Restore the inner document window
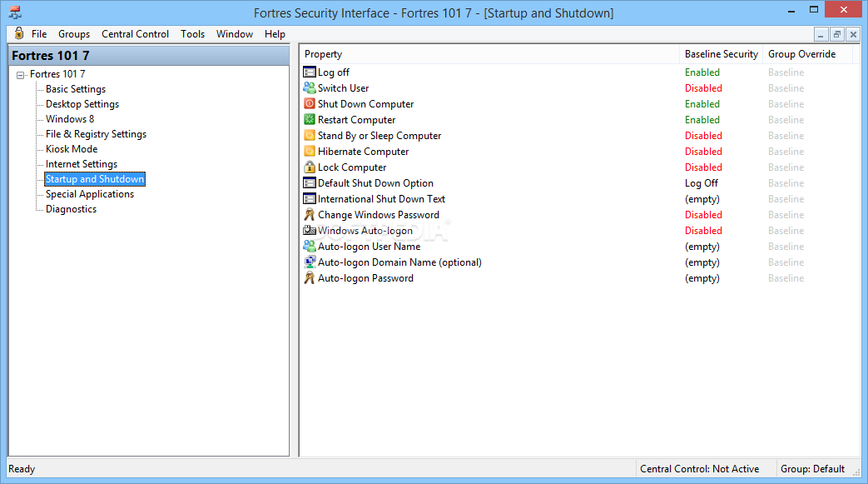868x484 pixels. (837, 34)
